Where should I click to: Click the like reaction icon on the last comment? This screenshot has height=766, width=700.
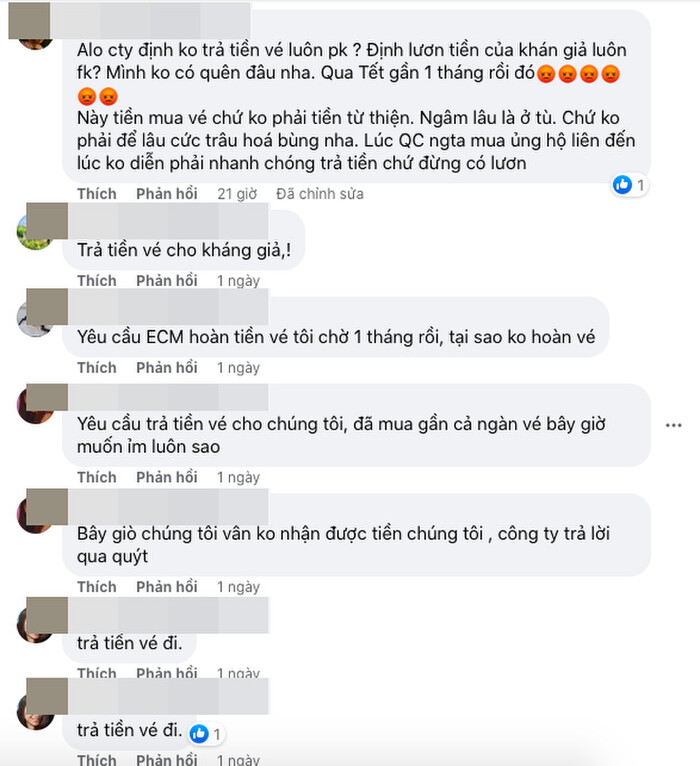pos(199,734)
